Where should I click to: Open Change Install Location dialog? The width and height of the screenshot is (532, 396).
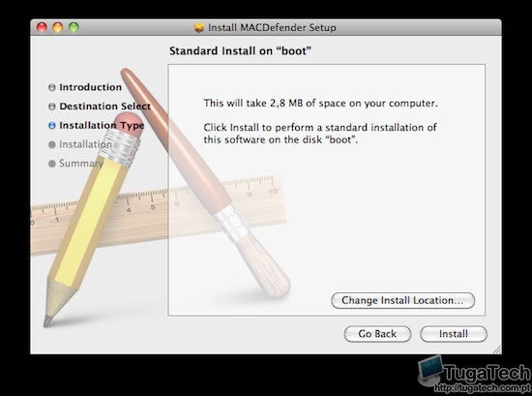click(402, 300)
